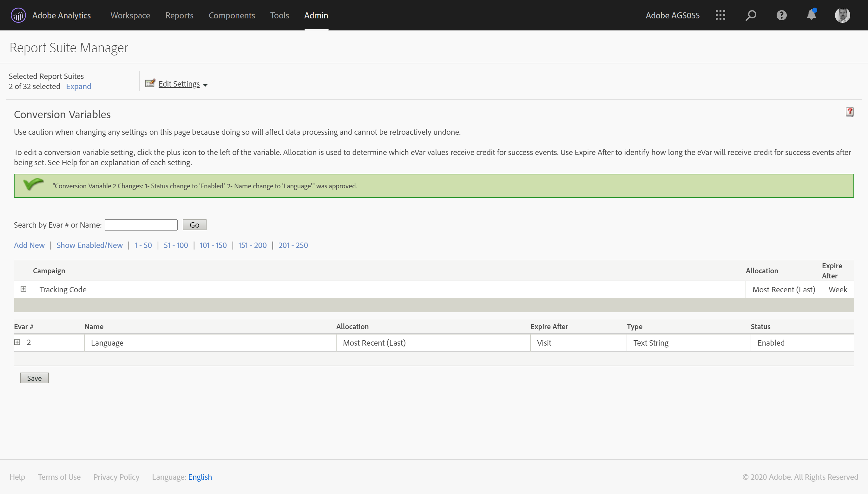Open the notifications bell
Image resolution: width=868 pixels, height=494 pixels.
click(x=811, y=15)
